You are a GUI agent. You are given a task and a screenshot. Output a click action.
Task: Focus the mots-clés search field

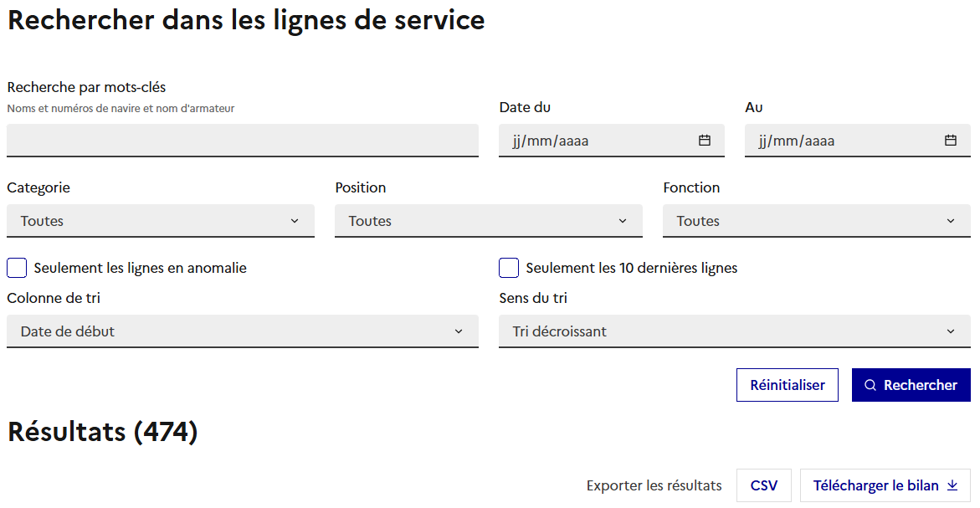[x=242, y=141]
